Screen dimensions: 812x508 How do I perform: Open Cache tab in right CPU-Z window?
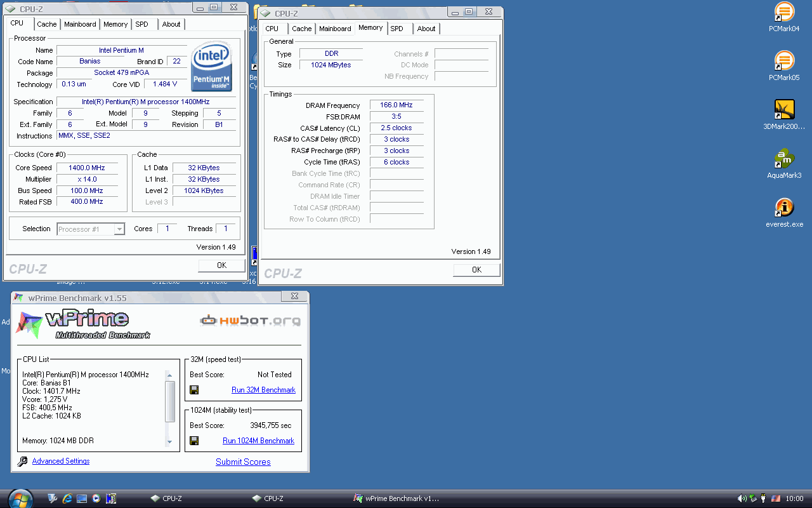click(302, 29)
